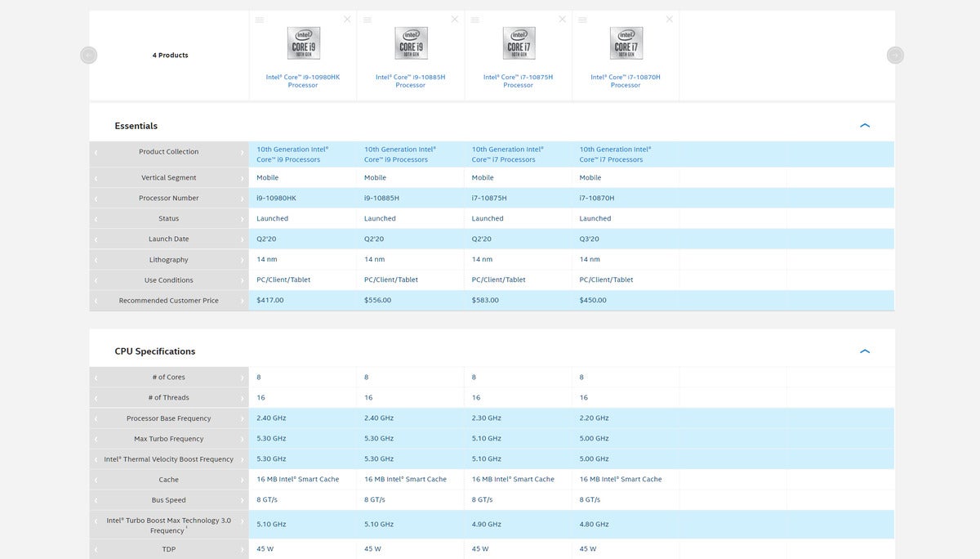Click the right arrow on the Vertical Segment row
Screen dimensions: 980x559
pyautogui.click(x=242, y=178)
